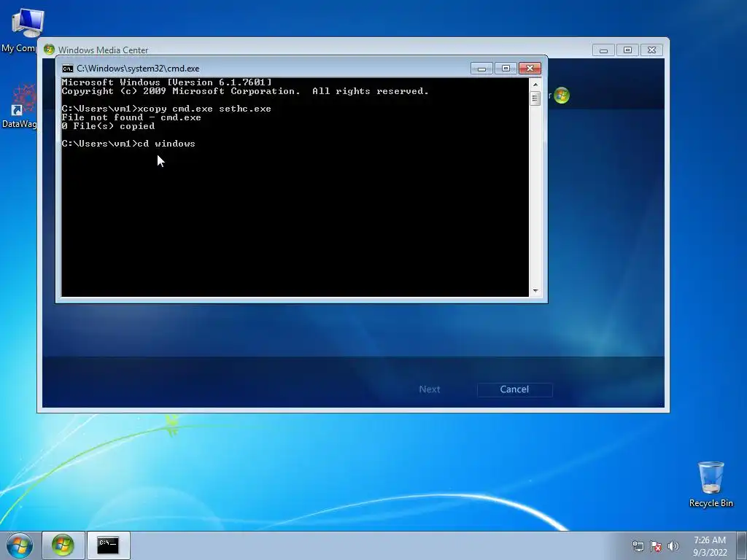Image resolution: width=747 pixels, height=560 pixels.
Task: Open the network tray icon
Action: click(x=638, y=546)
